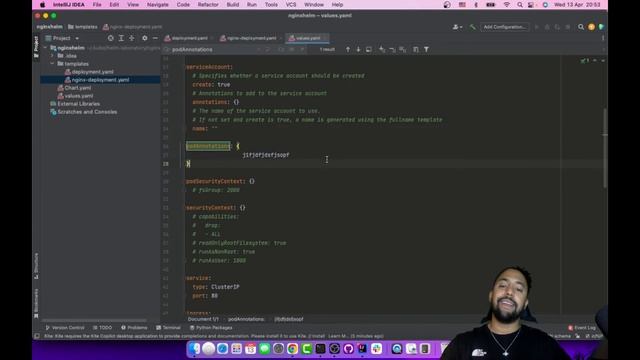The image size is (640, 360).
Task: Open Chrome from the Dock
Action: point(292,349)
